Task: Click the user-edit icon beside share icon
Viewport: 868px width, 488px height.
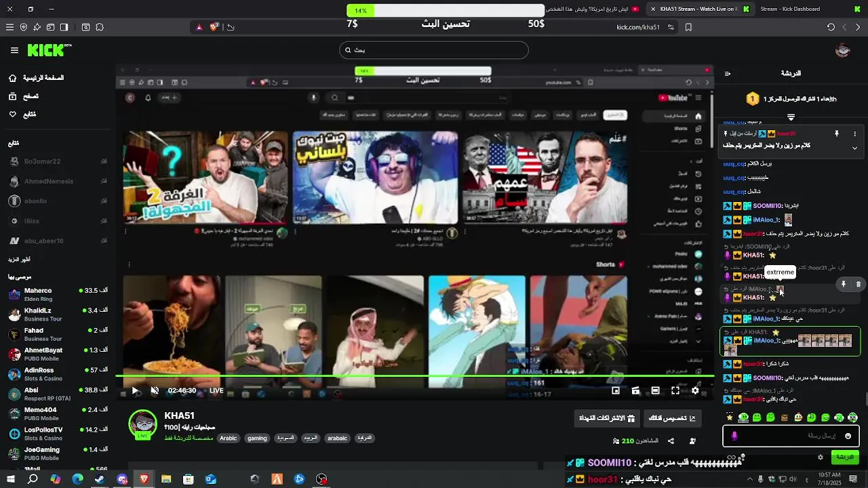Action: pos(692,441)
